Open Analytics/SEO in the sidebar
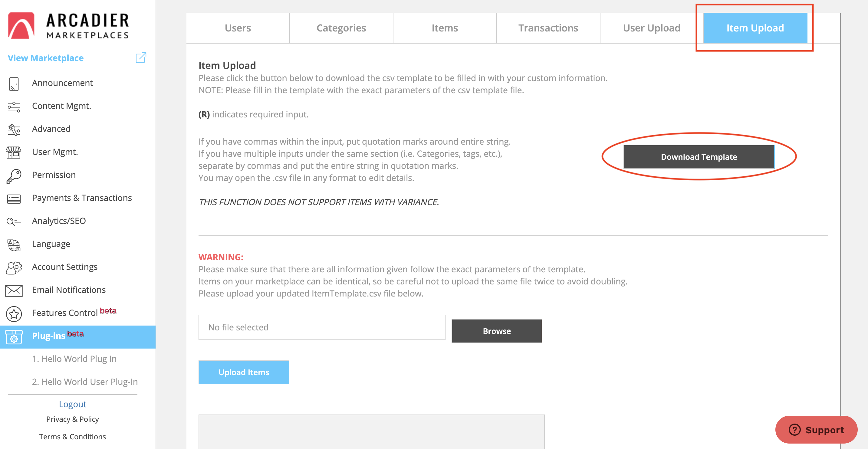This screenshot has height=449, width=868. (x=59, y=221)
